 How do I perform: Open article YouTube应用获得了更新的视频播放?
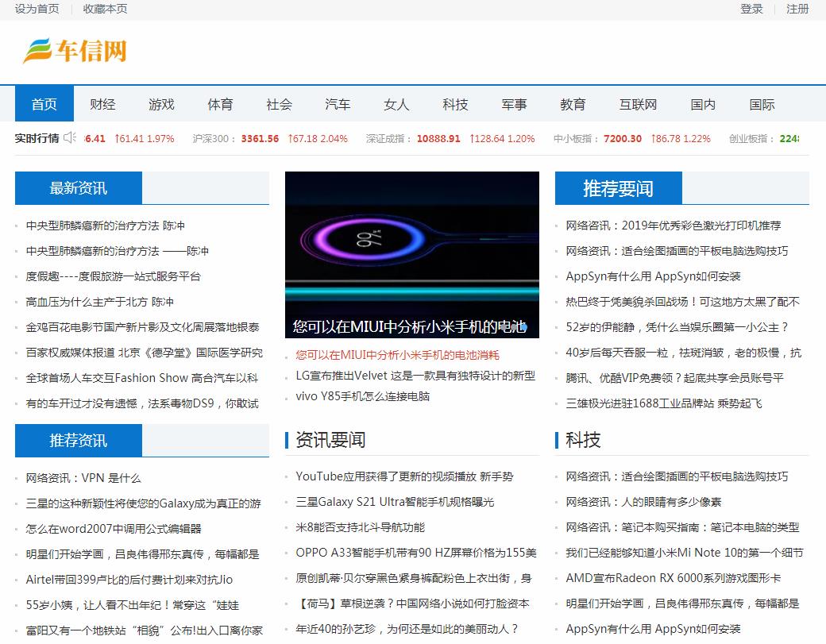point(404,476)
